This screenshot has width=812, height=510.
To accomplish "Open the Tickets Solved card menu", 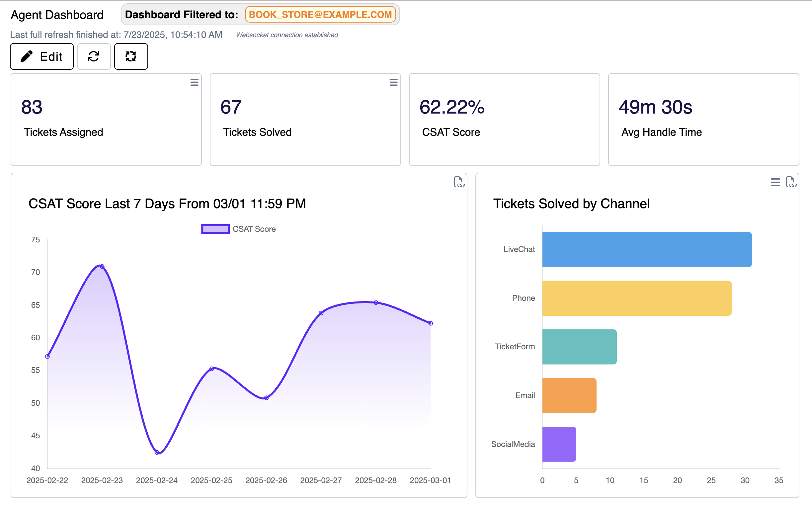I will [393, 82].
